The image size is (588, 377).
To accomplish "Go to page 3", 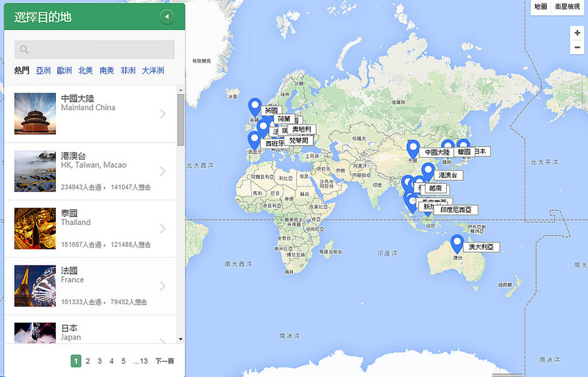I will coord(99,362).
